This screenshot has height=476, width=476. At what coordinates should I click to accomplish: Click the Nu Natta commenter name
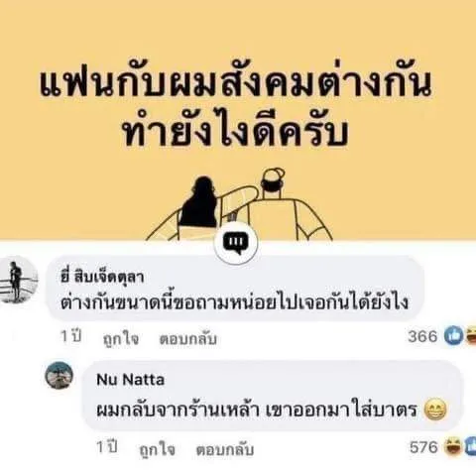[130, 380]
